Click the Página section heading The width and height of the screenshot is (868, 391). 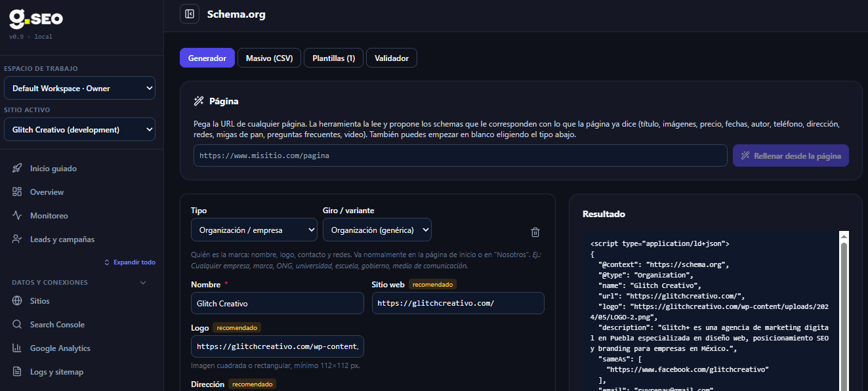tap(224, 101)
